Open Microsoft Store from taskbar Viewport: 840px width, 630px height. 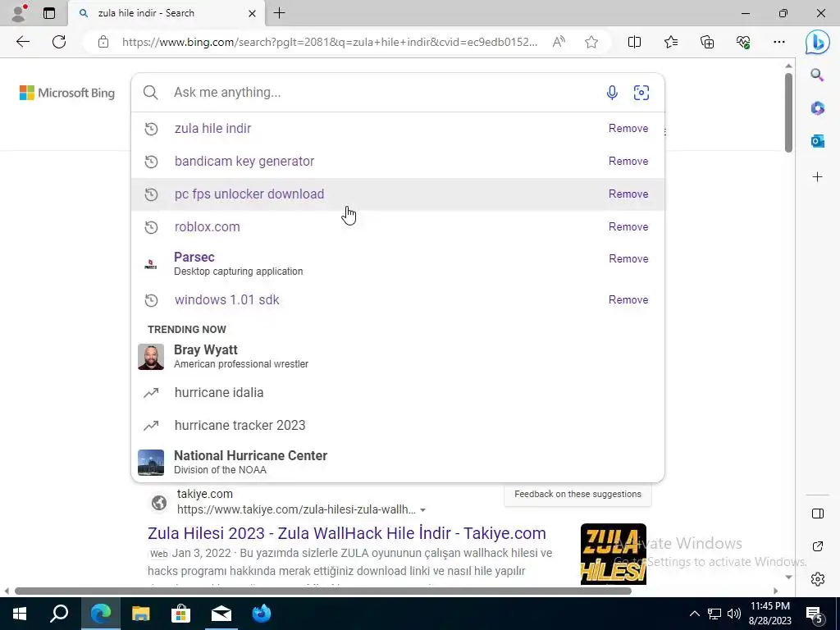[181, 614]
